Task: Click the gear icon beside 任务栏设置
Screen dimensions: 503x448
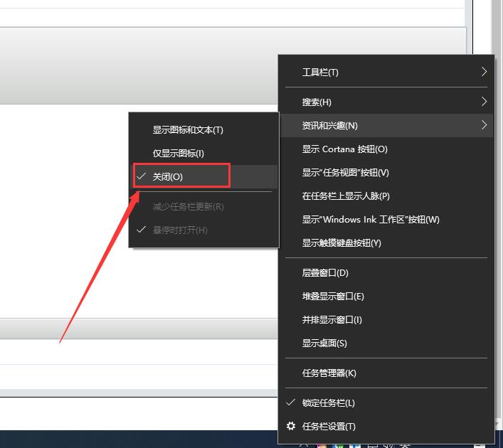Action: [290, 426]
